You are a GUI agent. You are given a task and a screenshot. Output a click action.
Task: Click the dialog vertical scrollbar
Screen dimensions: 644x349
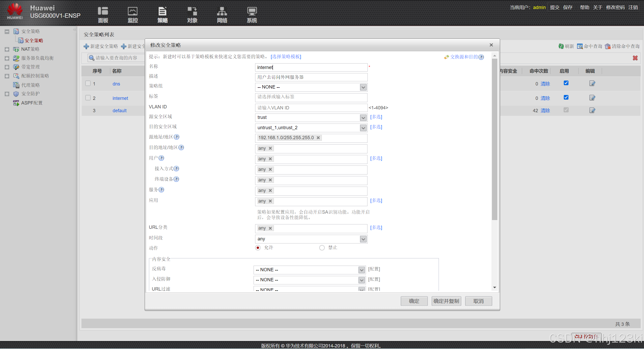tap(494, 139)
